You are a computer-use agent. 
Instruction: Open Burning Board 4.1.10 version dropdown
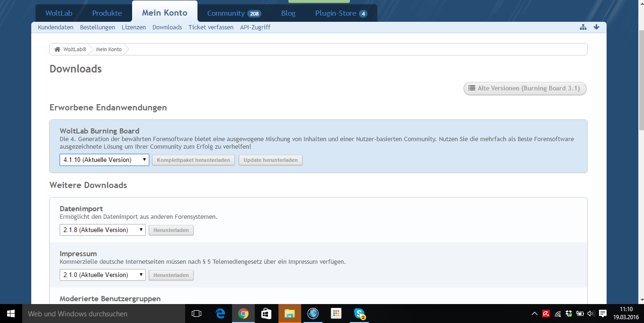coord(105,160)
